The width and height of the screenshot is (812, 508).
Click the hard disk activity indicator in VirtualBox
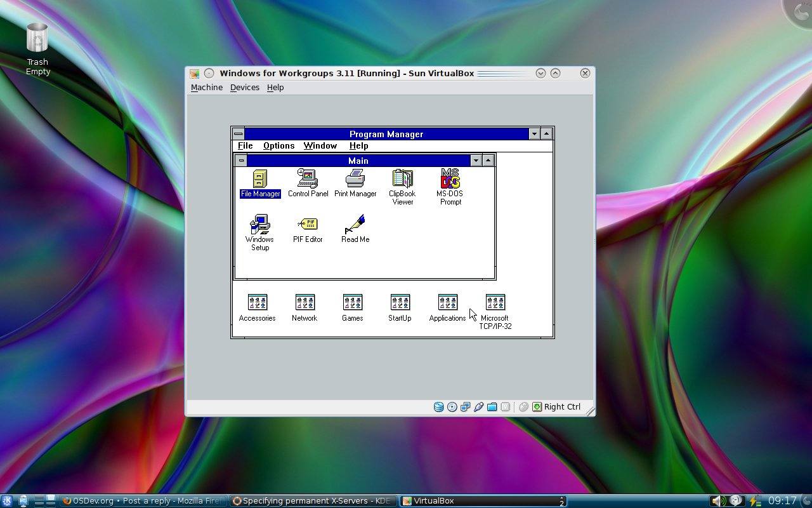coord(438,407)
